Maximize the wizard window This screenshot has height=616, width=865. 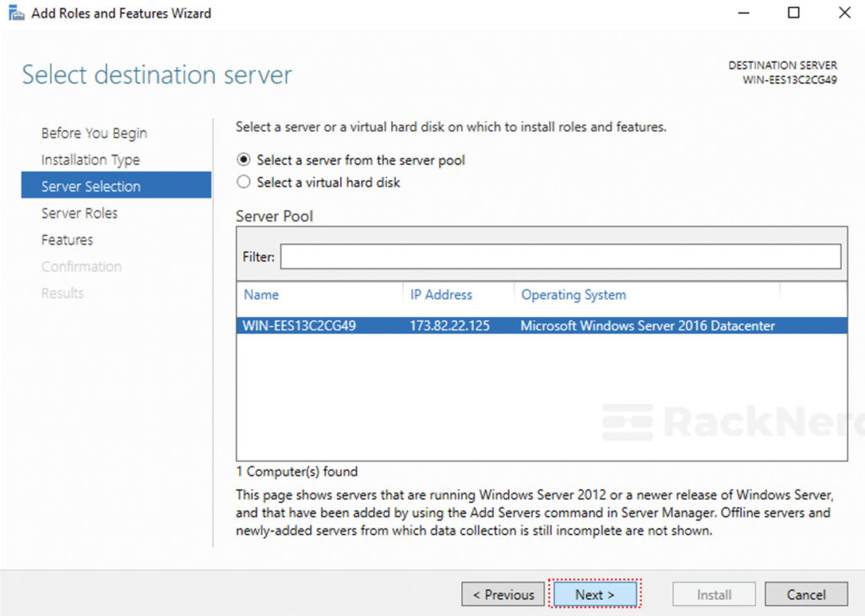tap(792, 13)
